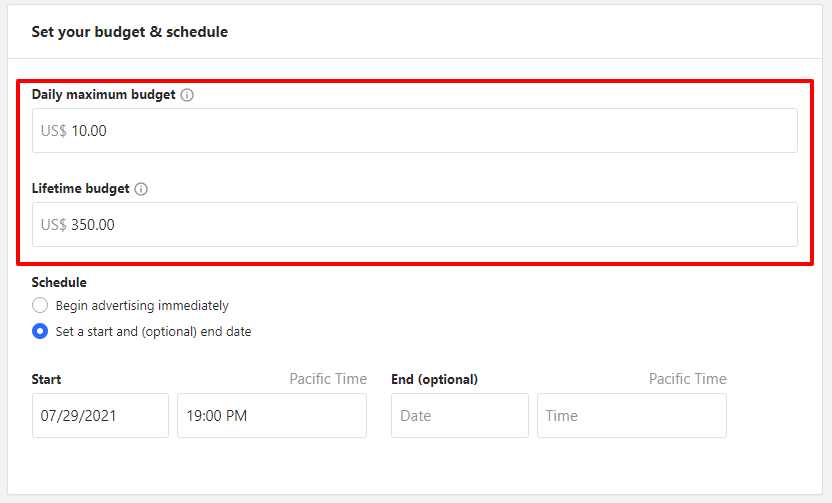Click the US$ prefix in the lifetime budget field
This screenshot has height=503, width=832.
(54, 225)
